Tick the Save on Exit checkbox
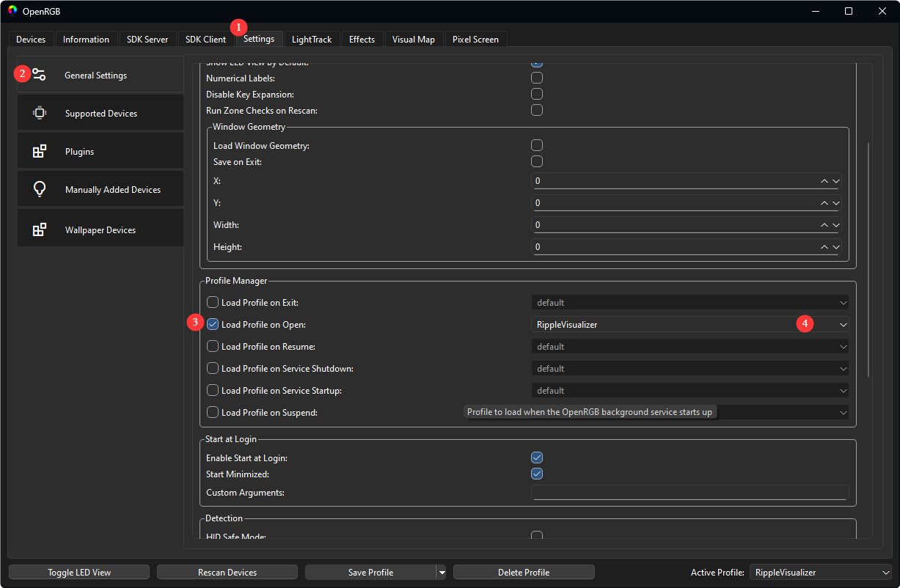The image size is (900, 588). [x=537, y=161]
